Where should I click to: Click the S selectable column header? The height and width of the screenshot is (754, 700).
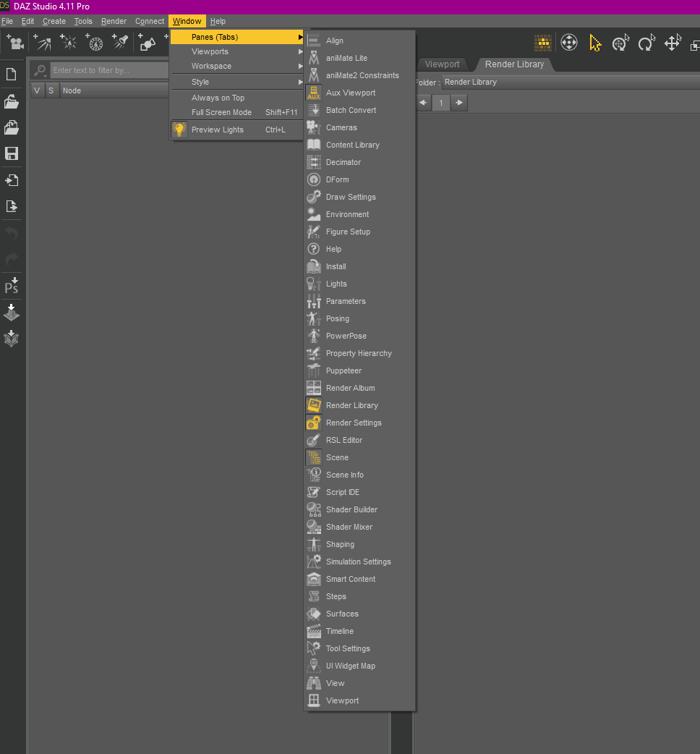[51, 90]
